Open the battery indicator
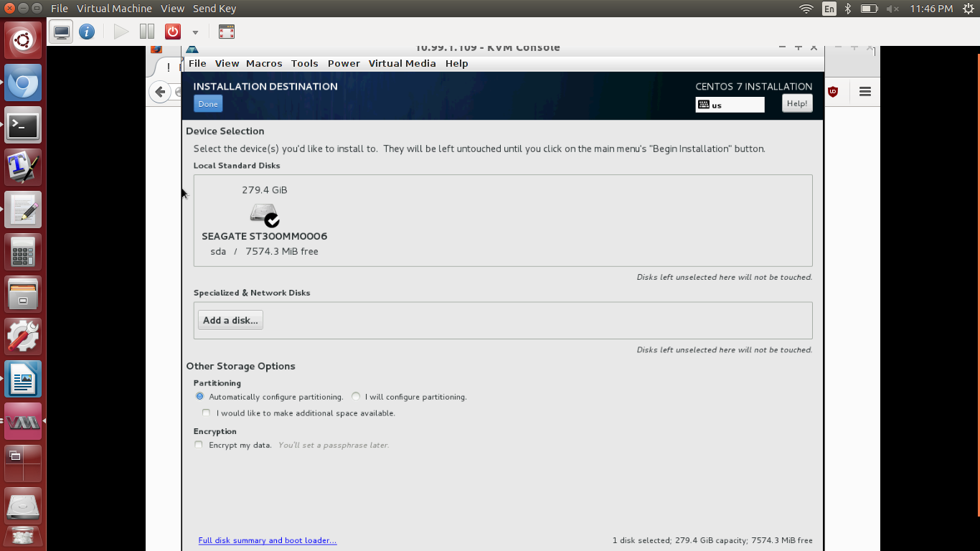 (x=869, y=9)
